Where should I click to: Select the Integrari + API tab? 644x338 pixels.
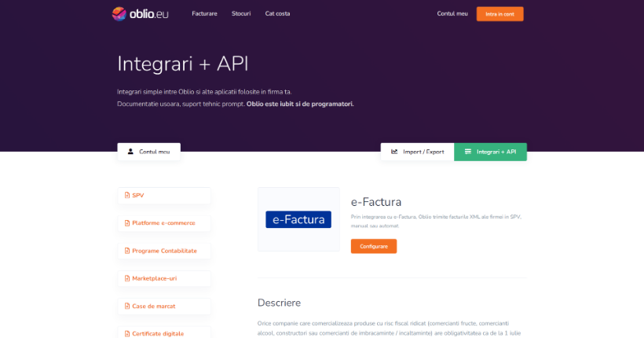pyautogui.click(x=490, y=152)
